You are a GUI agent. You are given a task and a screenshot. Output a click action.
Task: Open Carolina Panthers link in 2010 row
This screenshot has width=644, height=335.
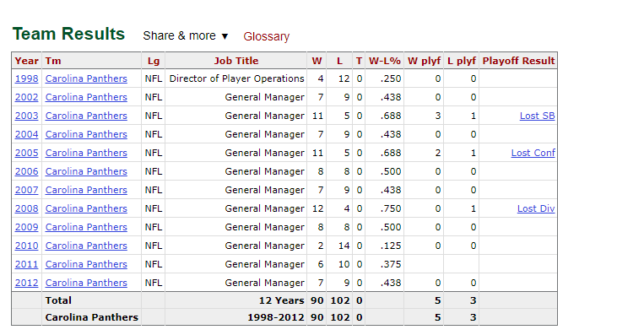click(86, 246)
